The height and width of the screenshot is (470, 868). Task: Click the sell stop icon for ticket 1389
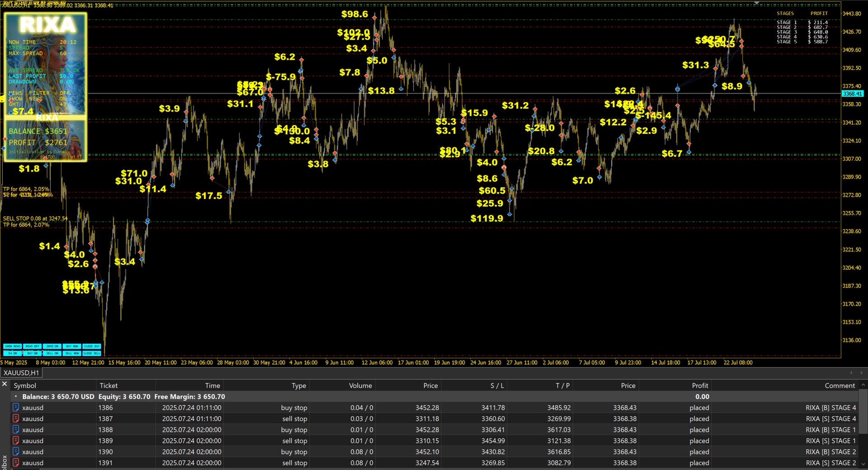[16, 440]
